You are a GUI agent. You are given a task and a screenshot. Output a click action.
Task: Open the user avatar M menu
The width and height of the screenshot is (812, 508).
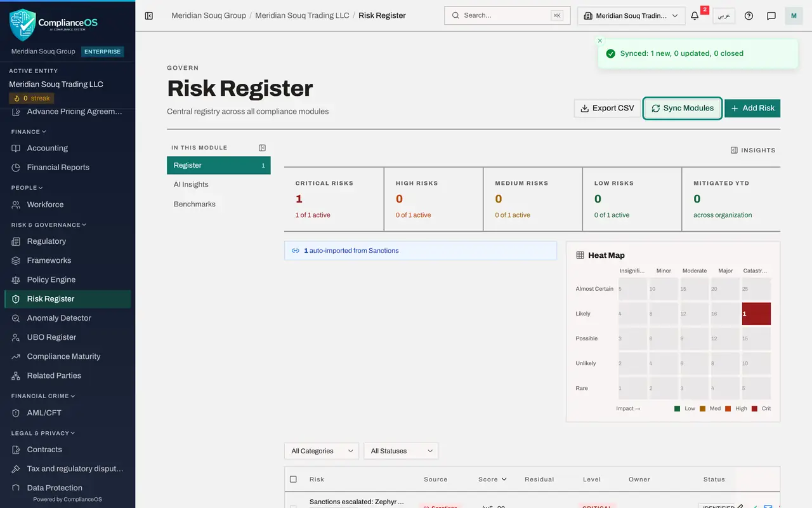click(x=794, y=16)
